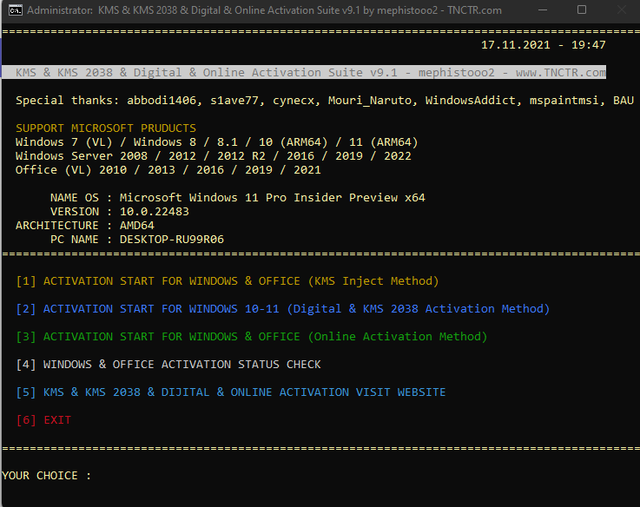Click the 'SUPPORT MICROSOFT PRUDUCTS' heading

coord(106,128)
